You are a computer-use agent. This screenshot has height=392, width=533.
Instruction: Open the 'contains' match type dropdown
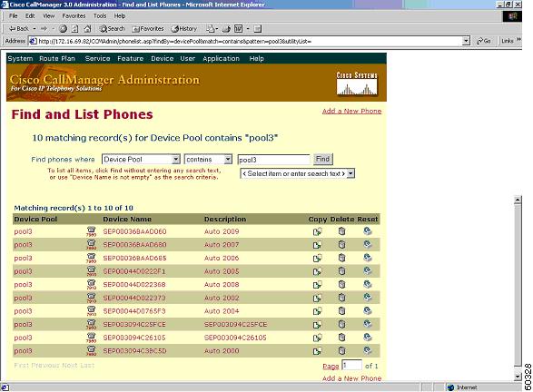(228, 160)
